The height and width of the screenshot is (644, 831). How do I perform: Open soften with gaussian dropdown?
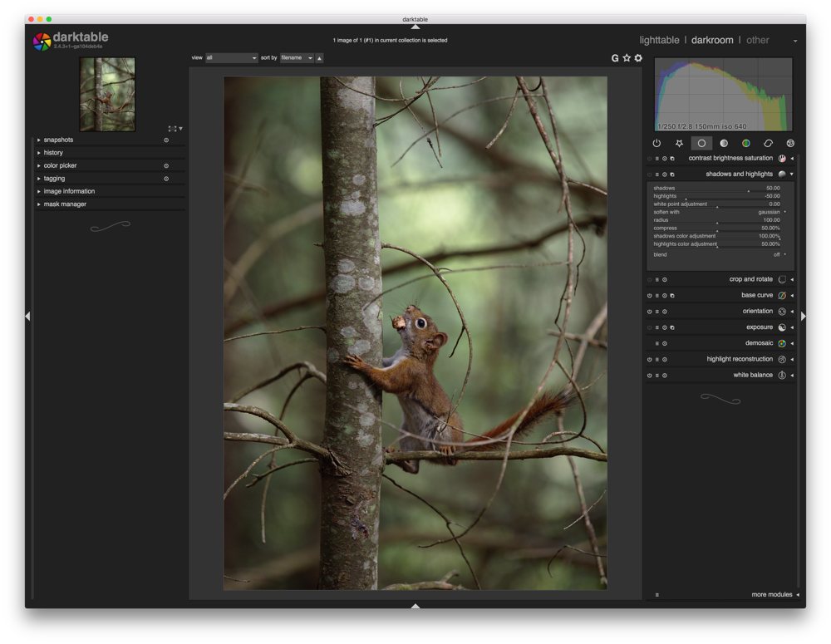720,212
